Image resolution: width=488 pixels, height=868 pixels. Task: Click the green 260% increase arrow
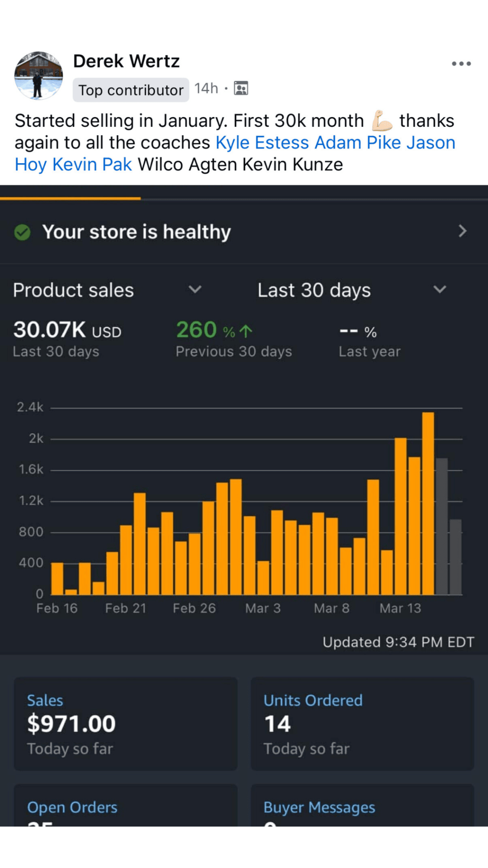coord(246,331)
